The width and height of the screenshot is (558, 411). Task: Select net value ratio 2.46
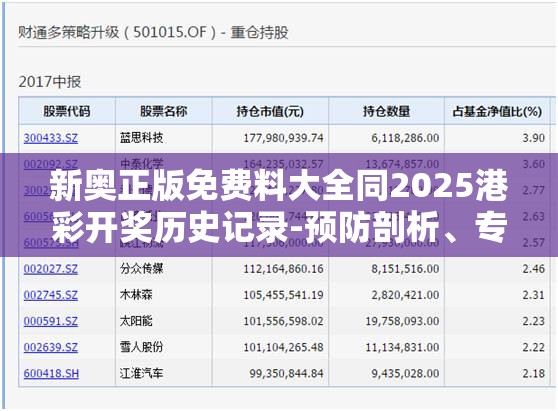coord(533,269)
